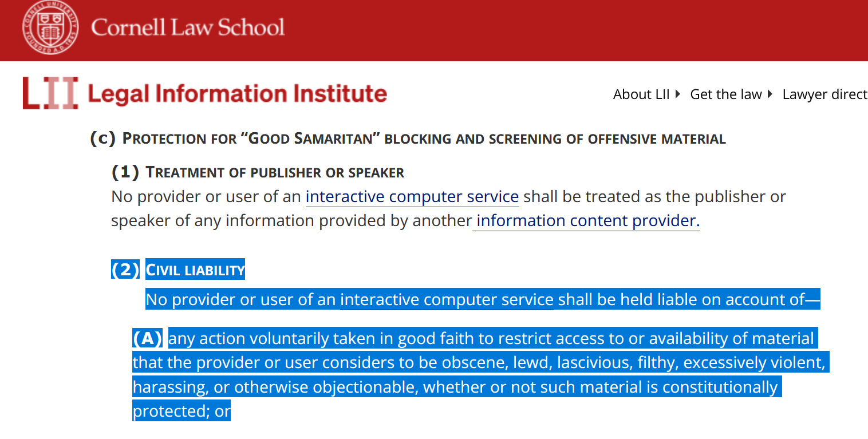Click the red Cornell header banner
The image size is (868, 439).
(x=434, y=30)
